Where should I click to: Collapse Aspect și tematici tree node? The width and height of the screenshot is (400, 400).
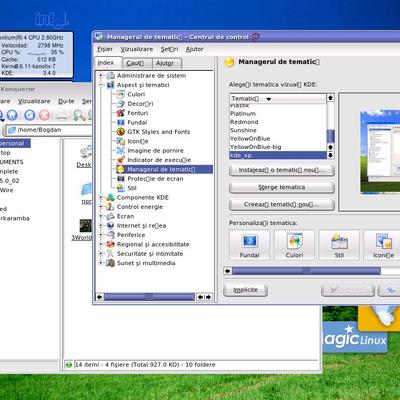coord(101,85)
